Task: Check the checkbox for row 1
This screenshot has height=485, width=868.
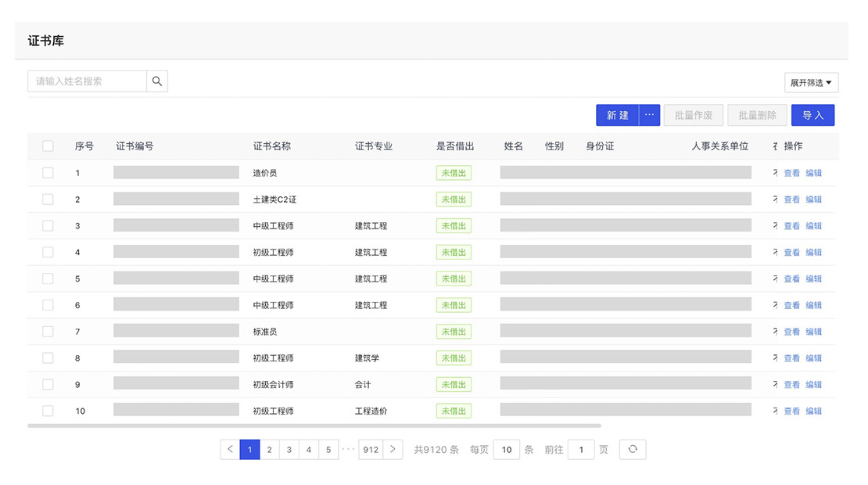Action: coord(48,173)
